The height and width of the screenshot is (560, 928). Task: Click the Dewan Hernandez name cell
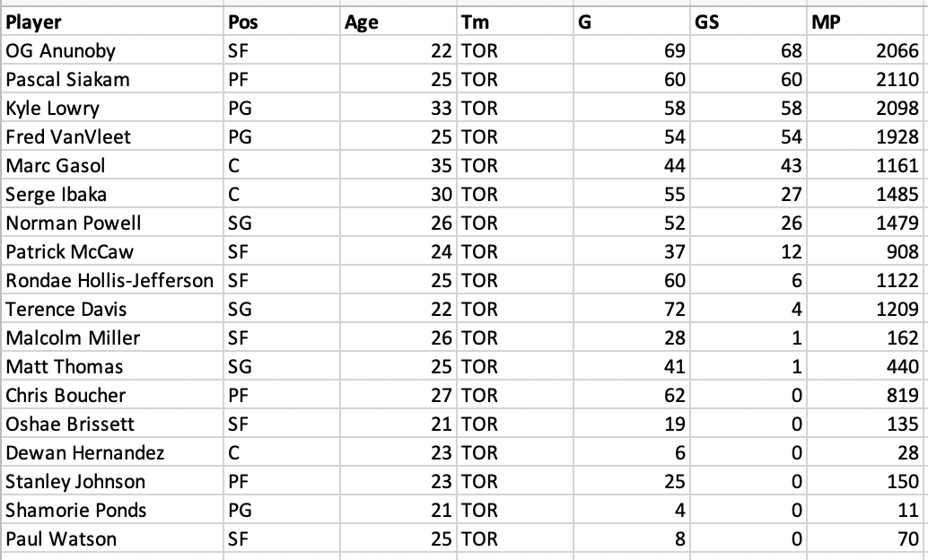[x=112, y=452]
